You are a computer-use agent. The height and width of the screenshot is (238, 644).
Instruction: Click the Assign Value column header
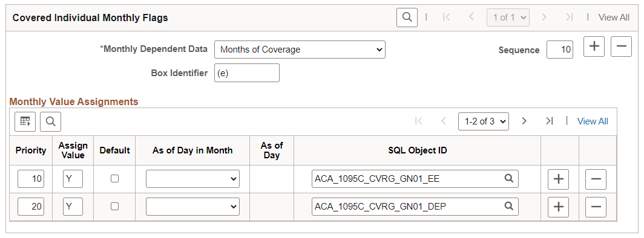click(73, 150)
